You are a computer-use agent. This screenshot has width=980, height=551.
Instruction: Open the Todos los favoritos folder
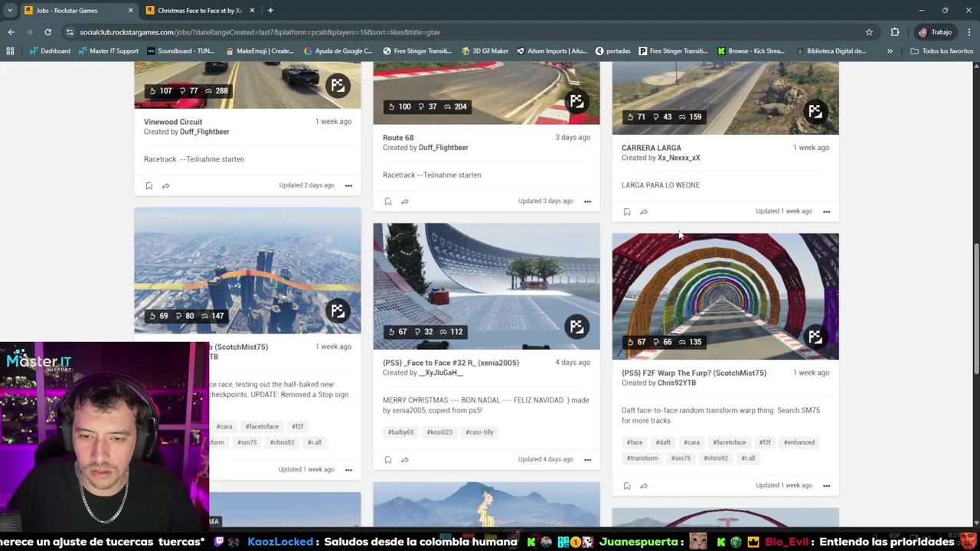coord(942,51)
